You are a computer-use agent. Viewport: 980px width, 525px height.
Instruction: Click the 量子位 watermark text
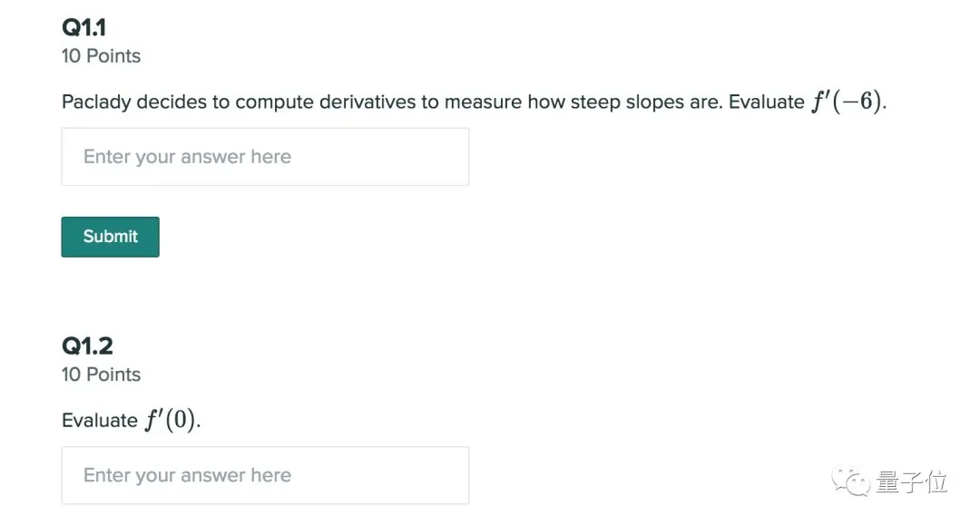(x=911, y=481)
